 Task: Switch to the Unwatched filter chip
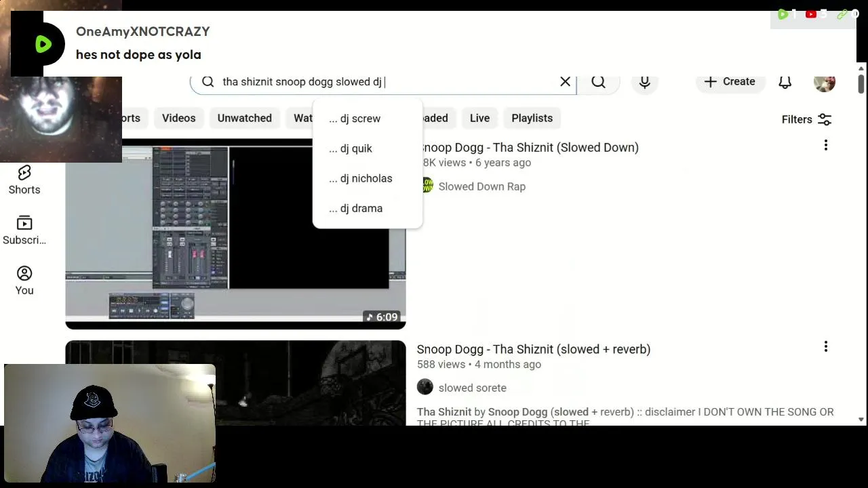245,118
